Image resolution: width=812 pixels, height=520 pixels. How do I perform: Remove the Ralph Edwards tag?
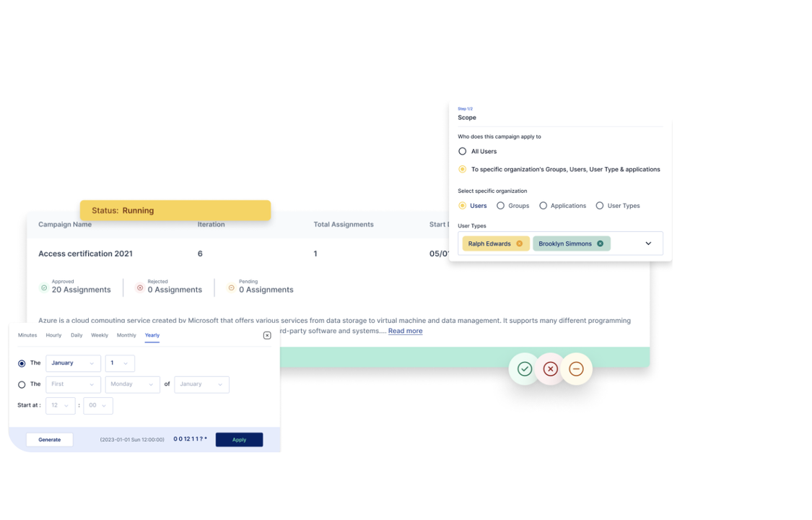click(x=520, y=243)
